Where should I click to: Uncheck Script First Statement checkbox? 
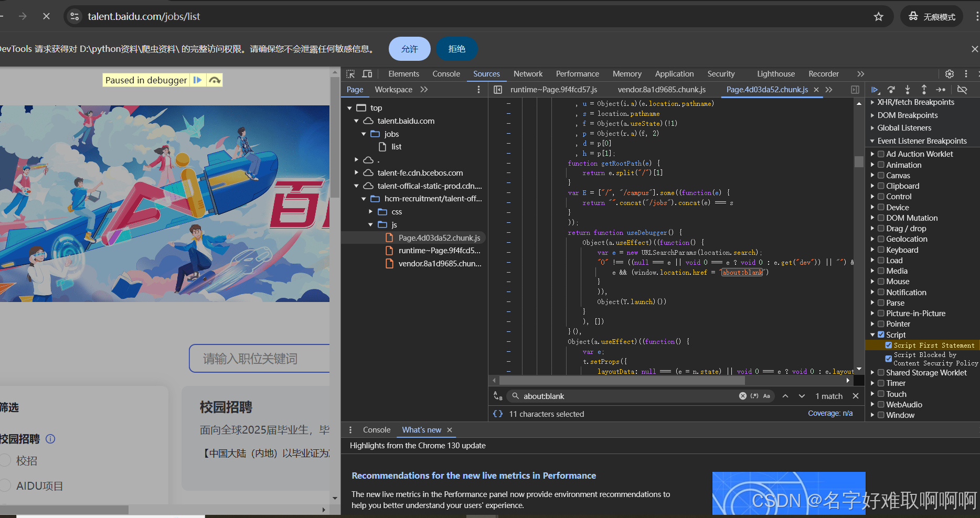(888, 345)
